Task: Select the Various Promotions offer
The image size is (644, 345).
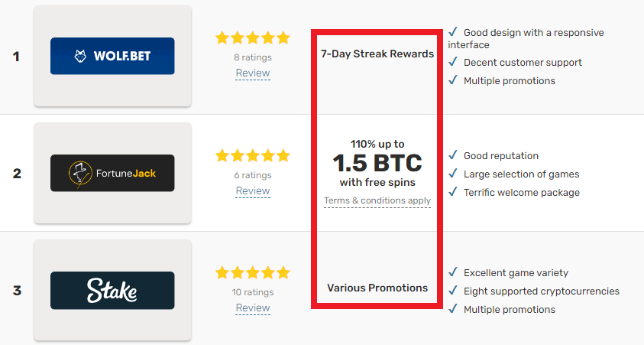Action: tap(377, 288)
